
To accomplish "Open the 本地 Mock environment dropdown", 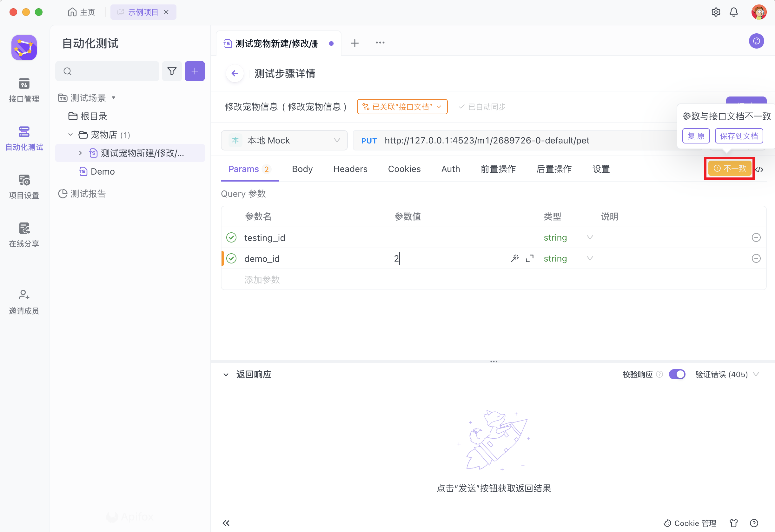I will 284,140.
